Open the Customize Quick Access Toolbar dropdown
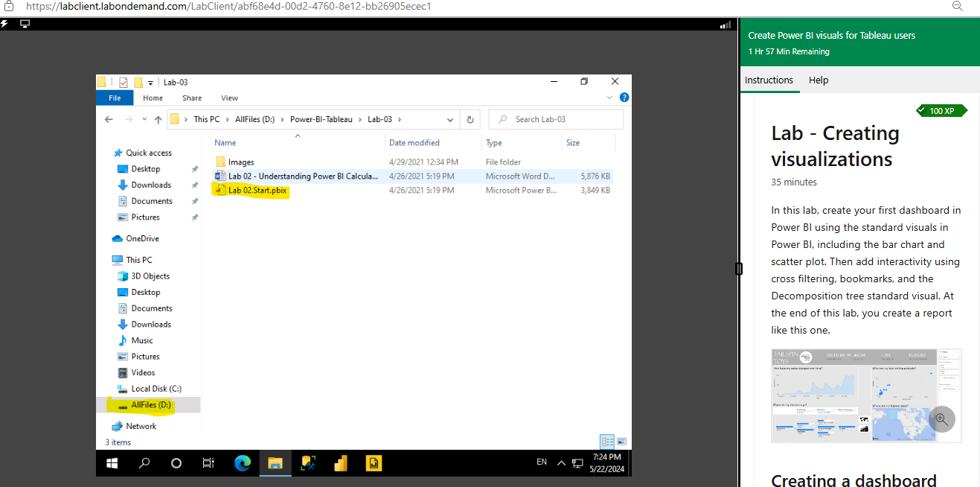Viewport: 980px width, 487px height. [x=151, y=83]
